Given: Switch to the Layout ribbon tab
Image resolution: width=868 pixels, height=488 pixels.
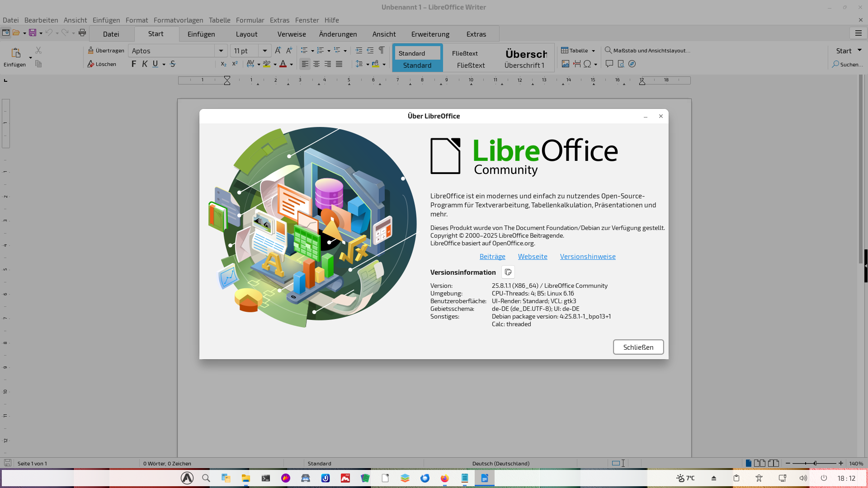Looking at the screenshot, I should pyautogui.click(x=246, y=34).
